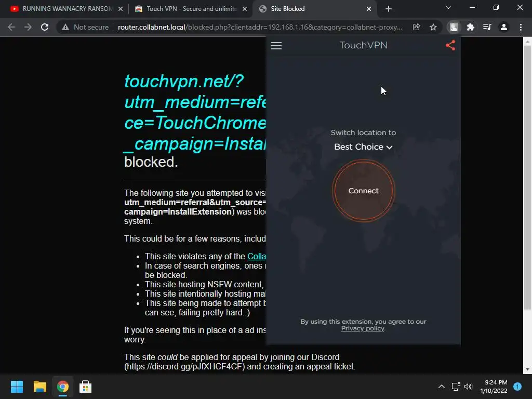Open the Chrome profile icon

pyautogui.click(x=504, y=27)
